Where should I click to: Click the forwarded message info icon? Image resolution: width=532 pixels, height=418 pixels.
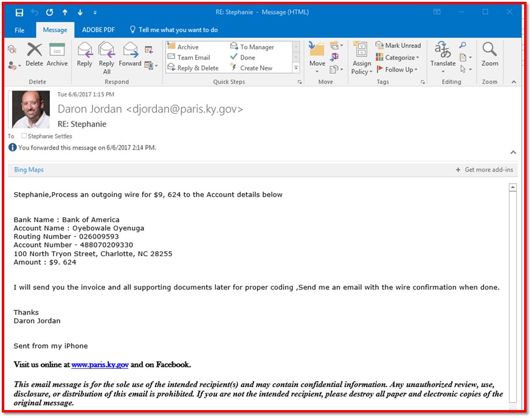pyautogui.click(x=13, y=147)
